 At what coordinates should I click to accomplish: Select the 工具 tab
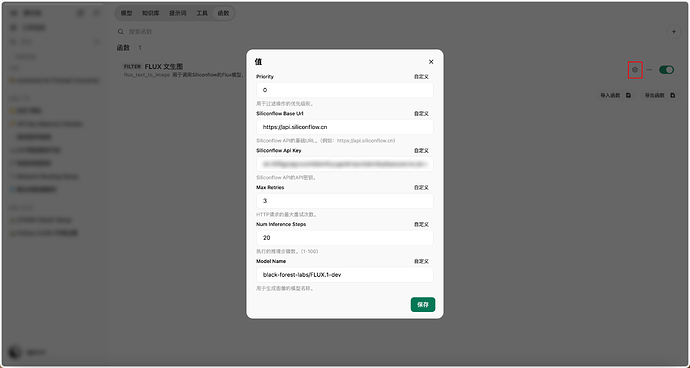tap(202, 13)
